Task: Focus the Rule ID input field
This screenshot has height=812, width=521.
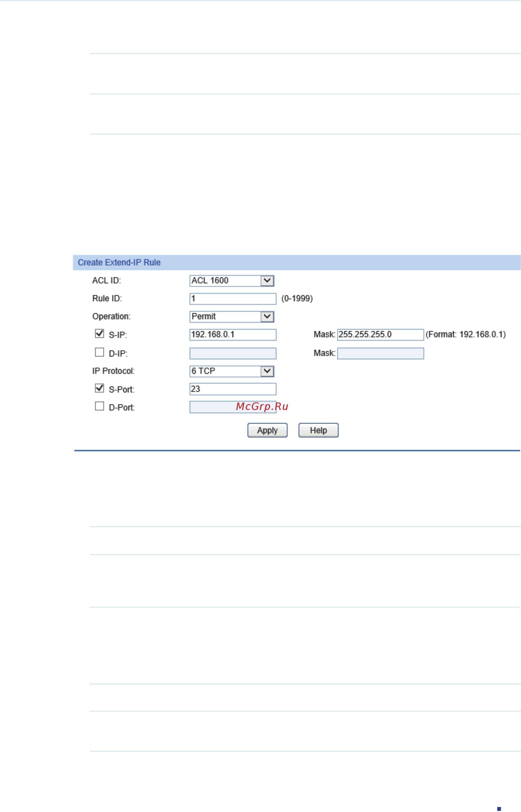Action: [x=233, y=299]
